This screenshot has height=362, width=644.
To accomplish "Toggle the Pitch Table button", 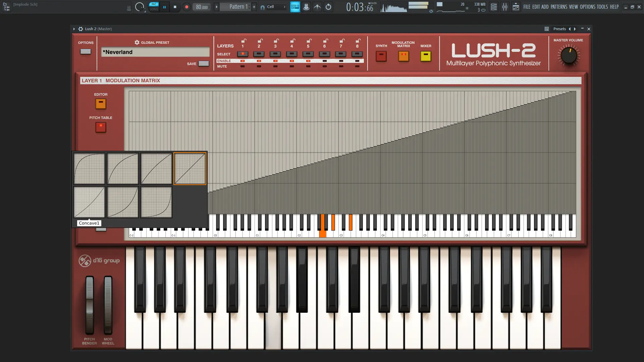I will (x=101, y=127).
